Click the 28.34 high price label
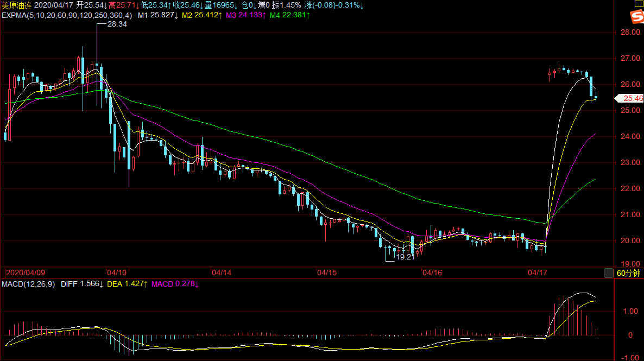644x361 pixels. (117, 24)
